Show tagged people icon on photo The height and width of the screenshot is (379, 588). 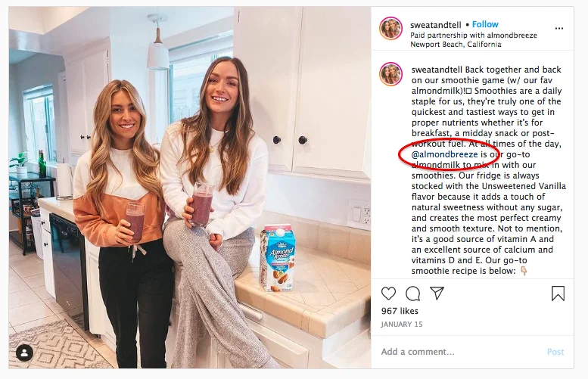(x=25, y=353)
